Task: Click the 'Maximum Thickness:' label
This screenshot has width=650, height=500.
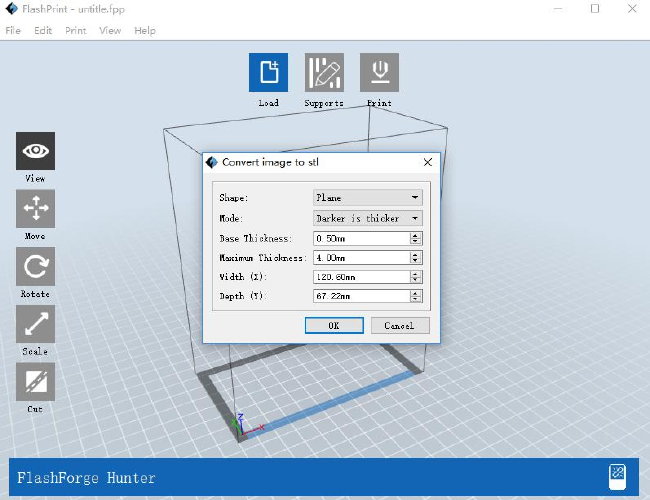Action: [263, 257]
